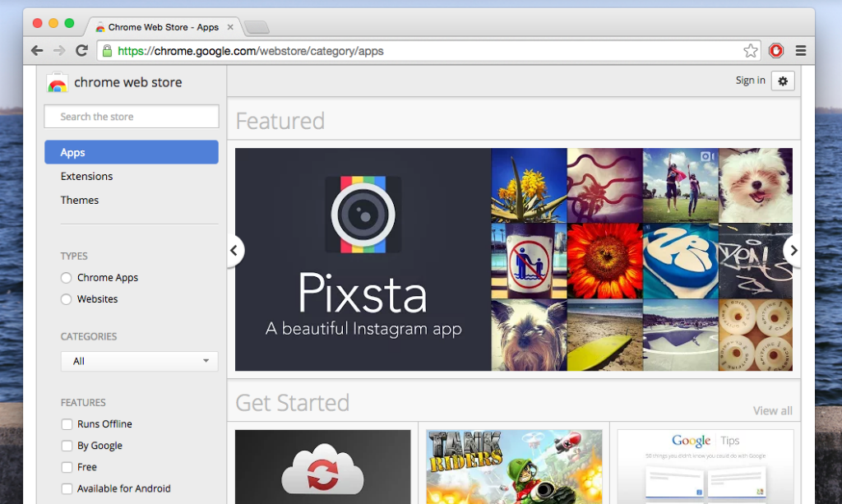Screen dimensions: 842x504
Task: Tick the Free feature checkbox
Action: pyautogui.click(x=67, y=467)
